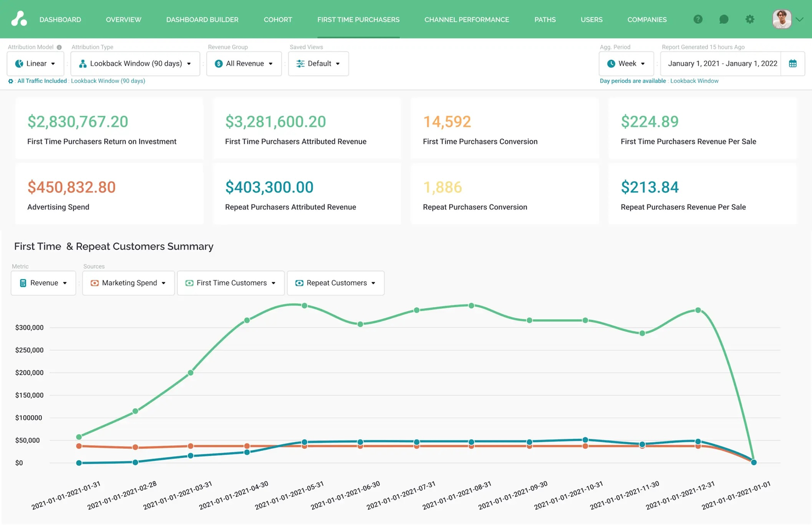This screenshot has width=812, height=525.
Task: Click the settings gear icon
Action: pyautogui.click(x=749, y=19)
